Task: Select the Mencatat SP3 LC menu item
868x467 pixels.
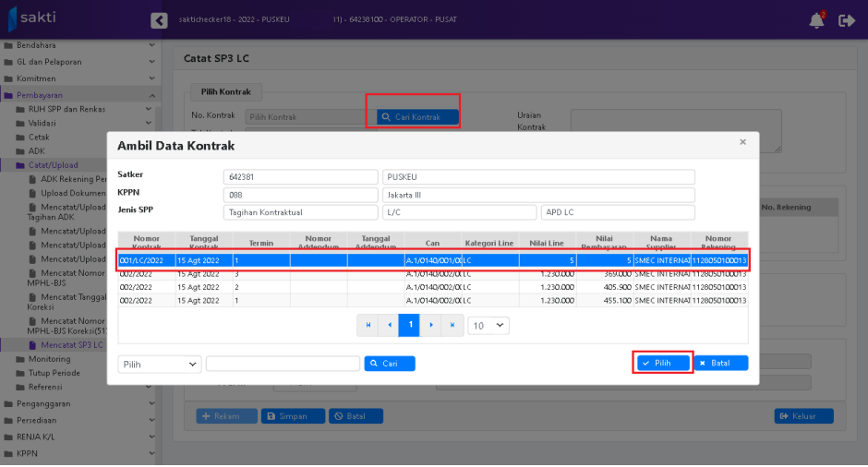Action: point(72,344)
